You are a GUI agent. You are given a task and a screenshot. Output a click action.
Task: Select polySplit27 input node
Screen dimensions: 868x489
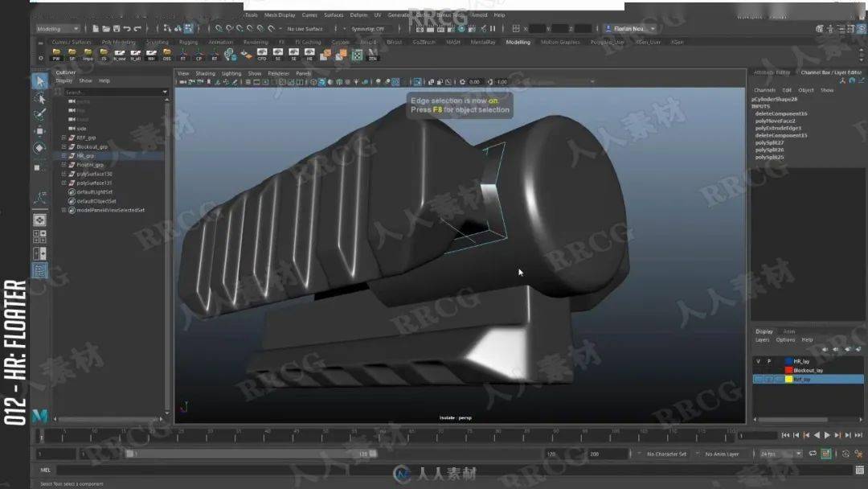[x=769, y=142]
